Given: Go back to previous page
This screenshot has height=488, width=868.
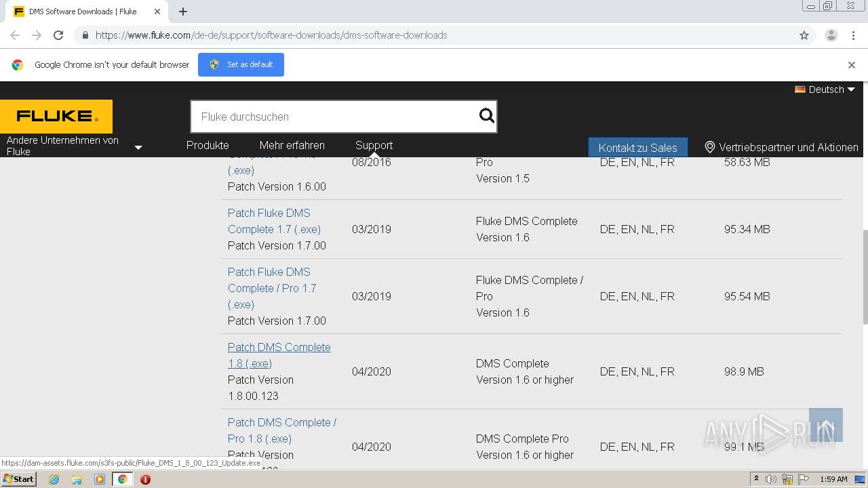Looking at the screenshot, I should (x=15, y=35).
